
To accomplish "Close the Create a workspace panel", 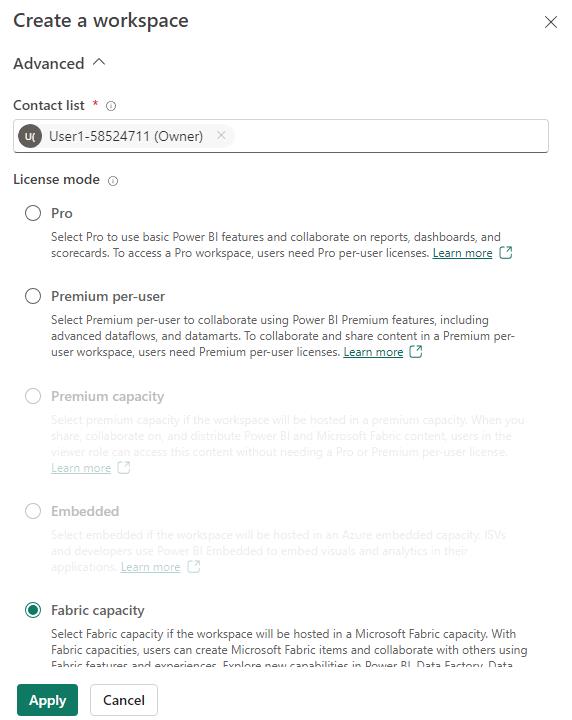I will click(550, 22).
